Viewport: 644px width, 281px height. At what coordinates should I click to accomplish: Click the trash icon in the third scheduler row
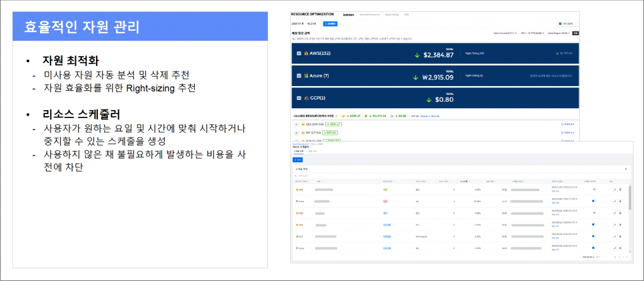pyautogui.click(x=620, y=213)
